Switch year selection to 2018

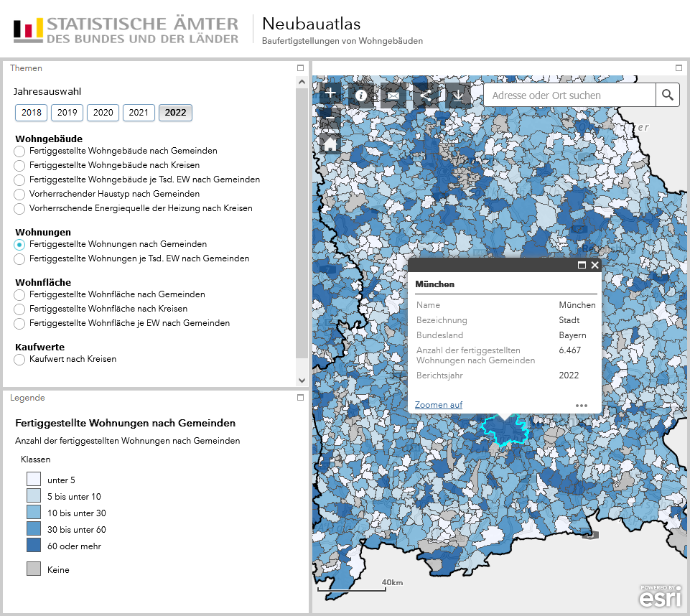32,113
